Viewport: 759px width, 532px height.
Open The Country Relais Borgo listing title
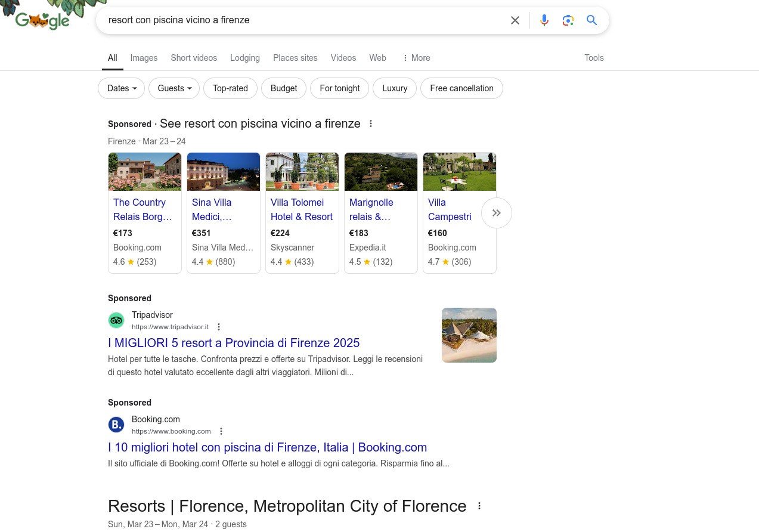pos(142,209)
